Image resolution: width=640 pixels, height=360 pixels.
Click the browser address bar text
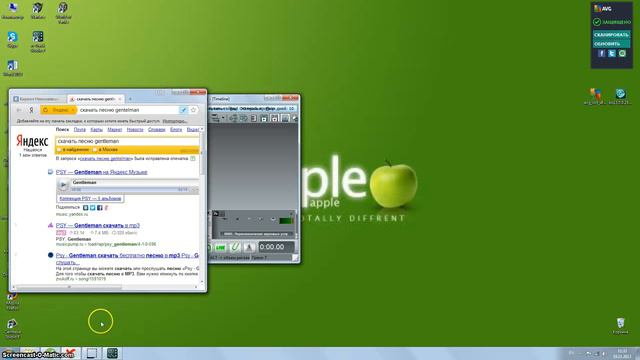click(109, 110)
